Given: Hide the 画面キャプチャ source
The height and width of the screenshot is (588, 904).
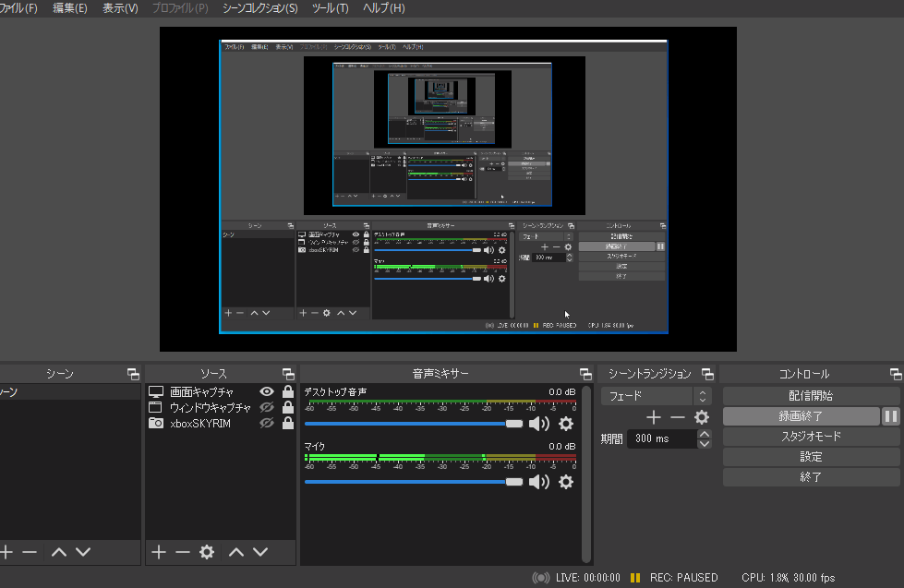Looking at the screenshot, I should point(265,390).
